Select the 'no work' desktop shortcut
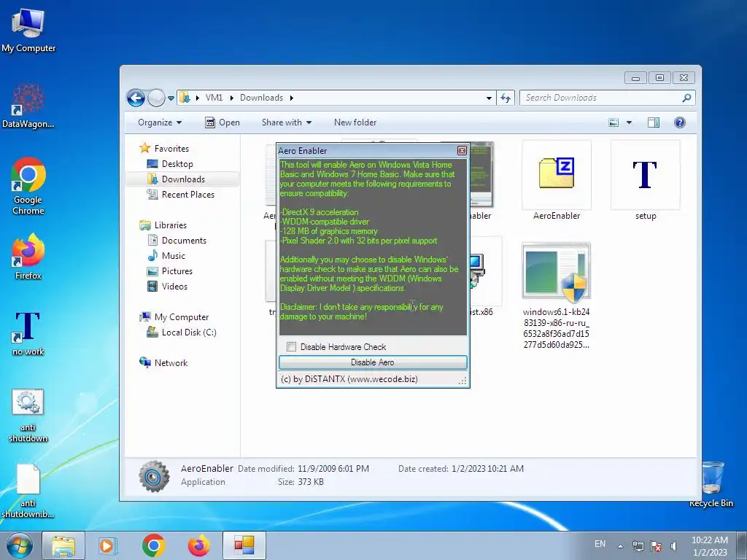 tap(28, 333)
